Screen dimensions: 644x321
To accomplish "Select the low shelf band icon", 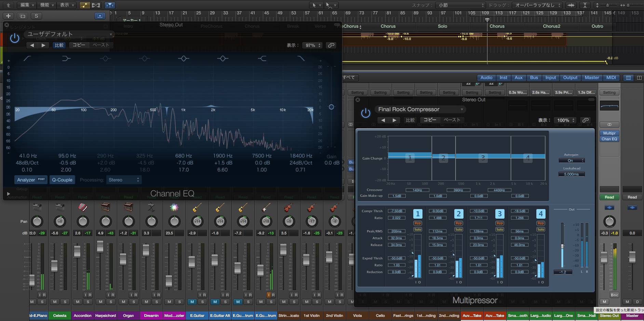I will [66, 59].
